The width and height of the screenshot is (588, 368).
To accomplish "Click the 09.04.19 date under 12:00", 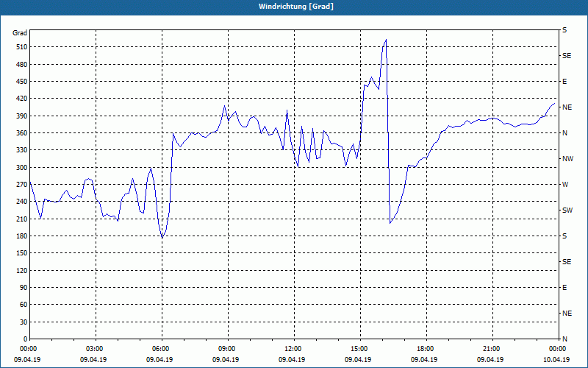I will pyautogui.click(x=292, y=360).
